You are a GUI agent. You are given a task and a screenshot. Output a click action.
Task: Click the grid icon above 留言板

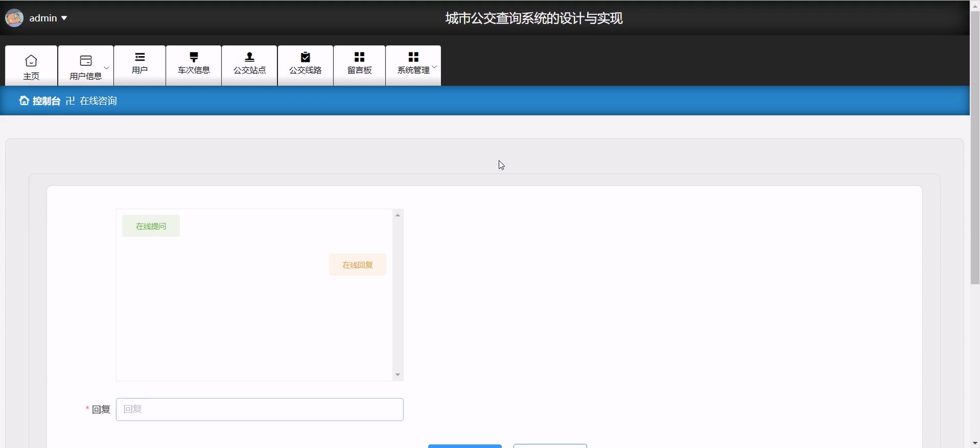point(359,57)
